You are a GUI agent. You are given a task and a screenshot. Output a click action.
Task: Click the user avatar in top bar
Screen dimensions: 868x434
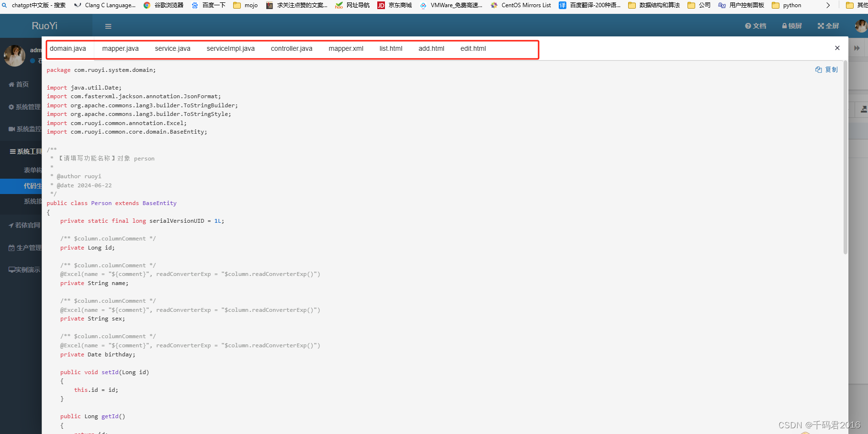click(861, 26)
